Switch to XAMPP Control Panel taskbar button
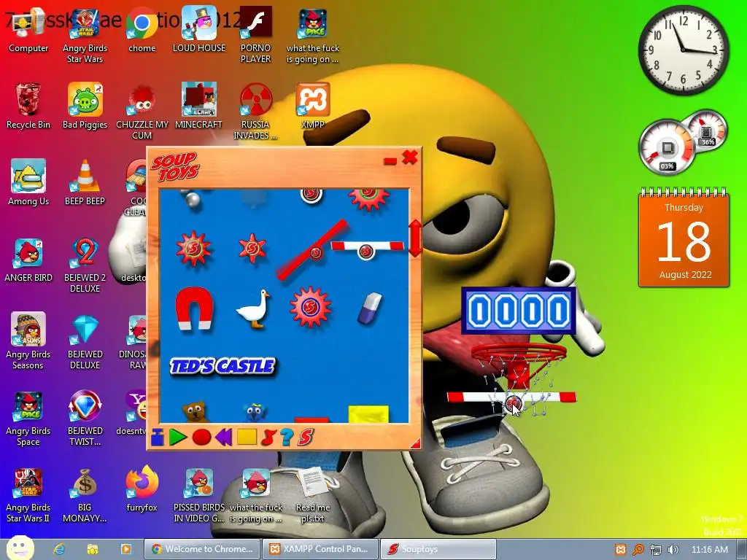747x560 pixels. tap(321, 549)
